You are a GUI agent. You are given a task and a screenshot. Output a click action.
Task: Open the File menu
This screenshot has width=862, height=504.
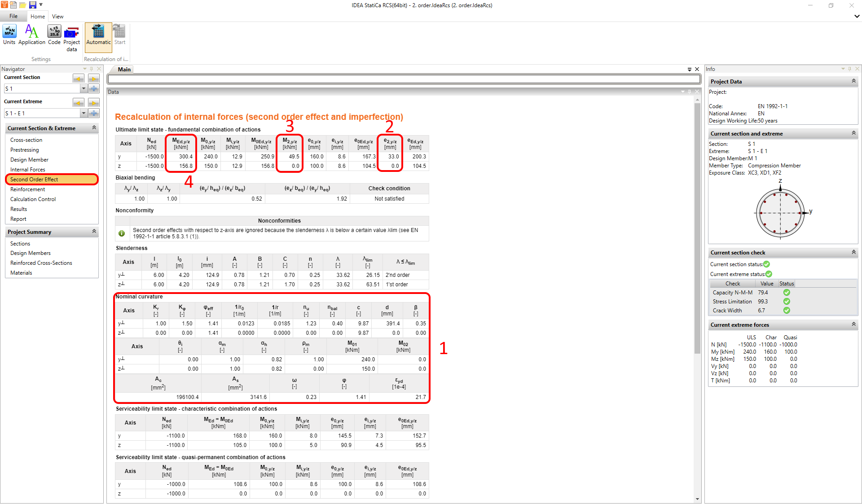(13, 16)
